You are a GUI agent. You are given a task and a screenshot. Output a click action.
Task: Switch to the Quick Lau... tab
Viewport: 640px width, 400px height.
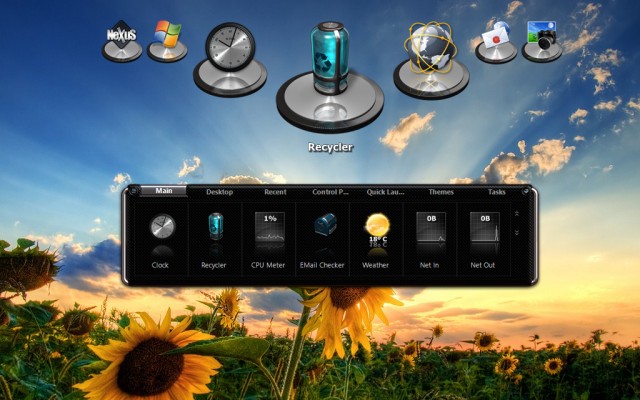pos(385,192)
